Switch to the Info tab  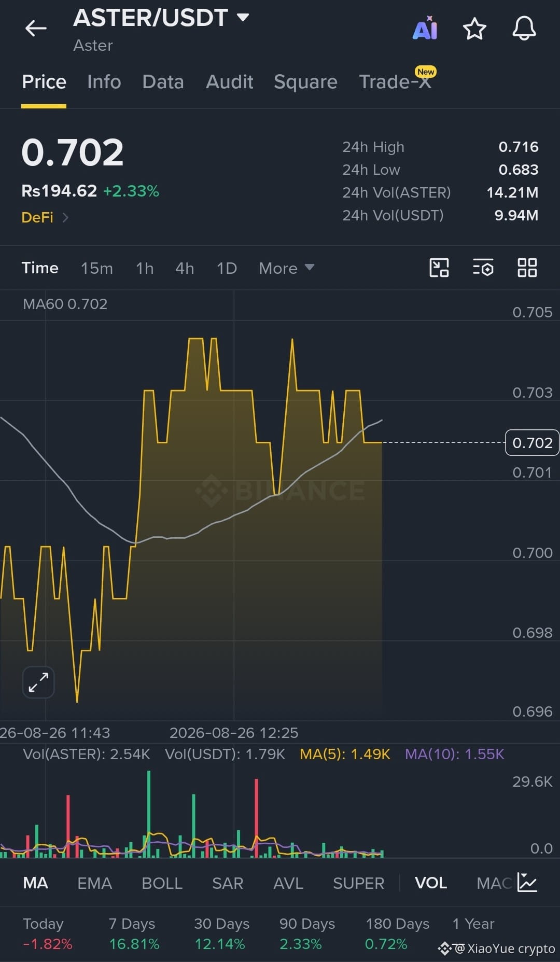(x=104, y=82)
